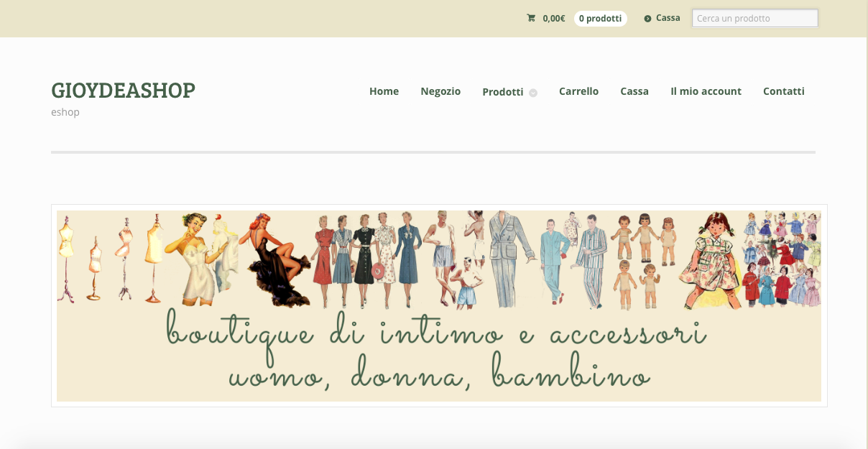Click the 0,00€ cart total
Screen dimensions: 868x449
(554, 19)
